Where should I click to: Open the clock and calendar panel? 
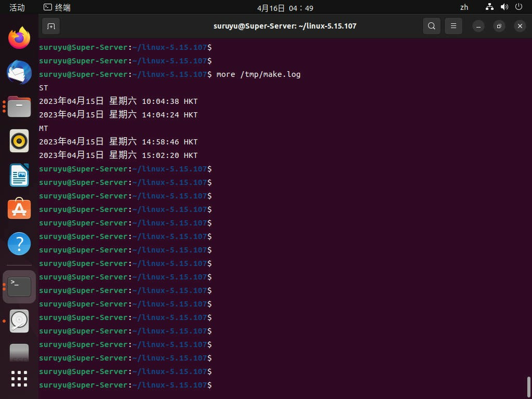coord(285,8)
